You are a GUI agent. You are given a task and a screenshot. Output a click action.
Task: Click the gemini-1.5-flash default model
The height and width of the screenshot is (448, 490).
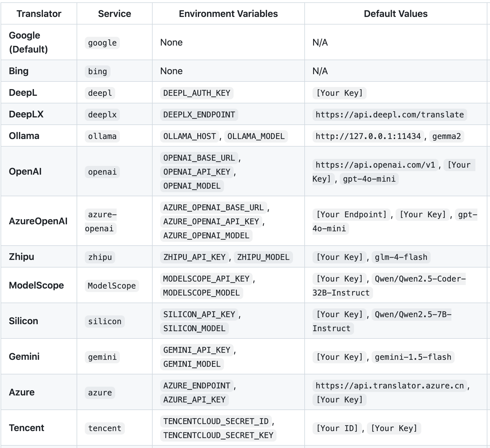click(x=413, y=357)
